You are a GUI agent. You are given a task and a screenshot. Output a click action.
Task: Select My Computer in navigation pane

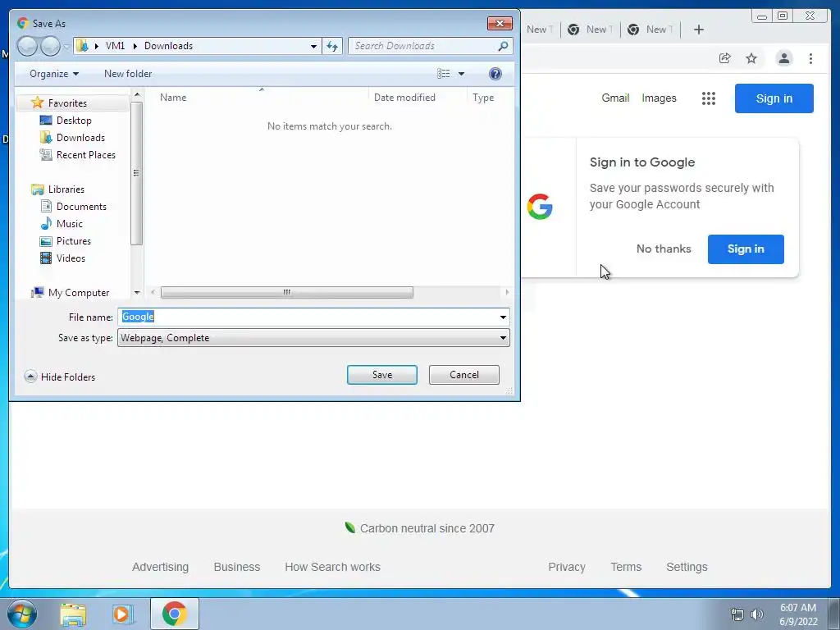pos(78,293)
